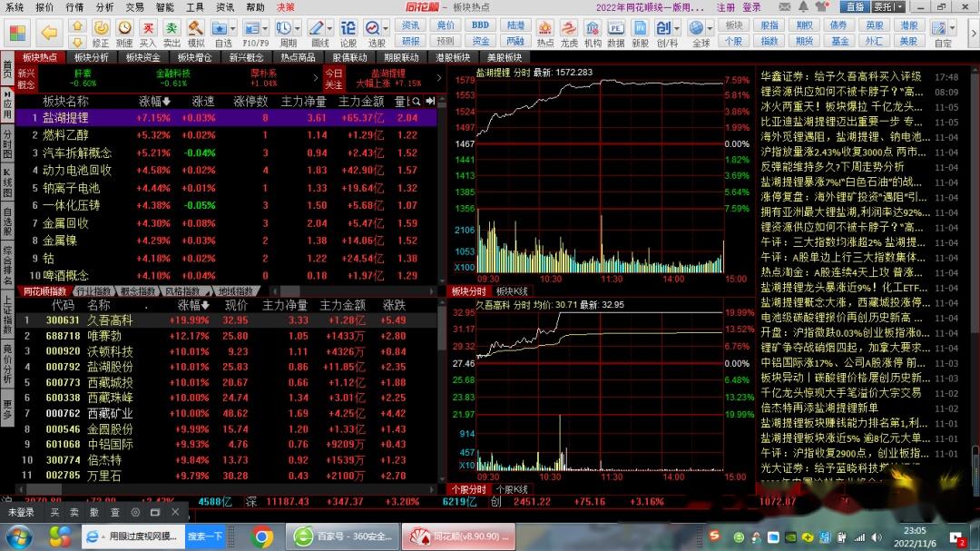The width and height of the screenshot is (980, 551).
Task: Click the F10/F9 info icon
Action: [x=252, y=34]
